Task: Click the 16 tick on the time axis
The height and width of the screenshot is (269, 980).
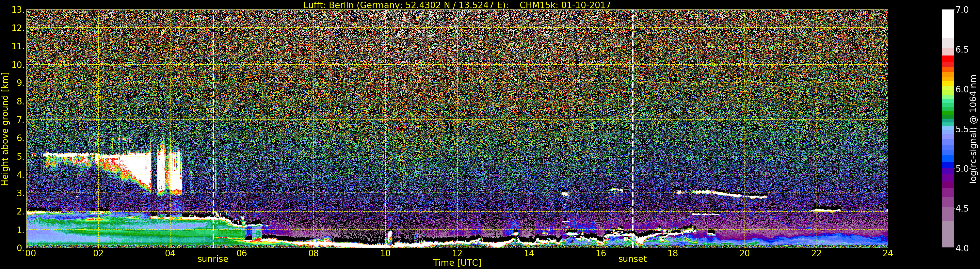Action: pos(601,253)
